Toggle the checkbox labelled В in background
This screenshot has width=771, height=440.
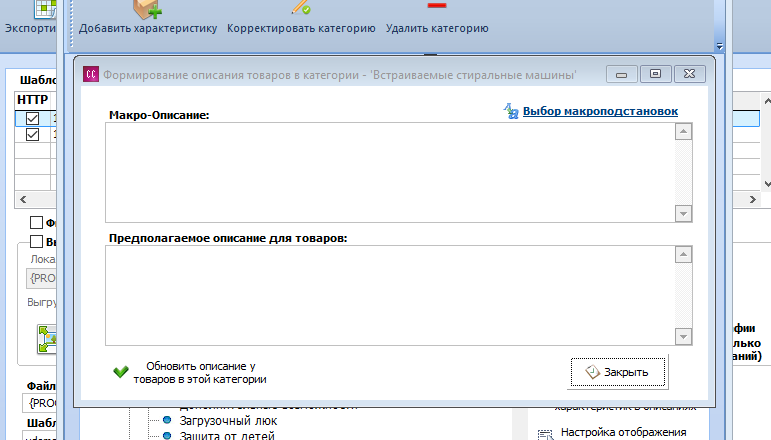coord(36,241)
